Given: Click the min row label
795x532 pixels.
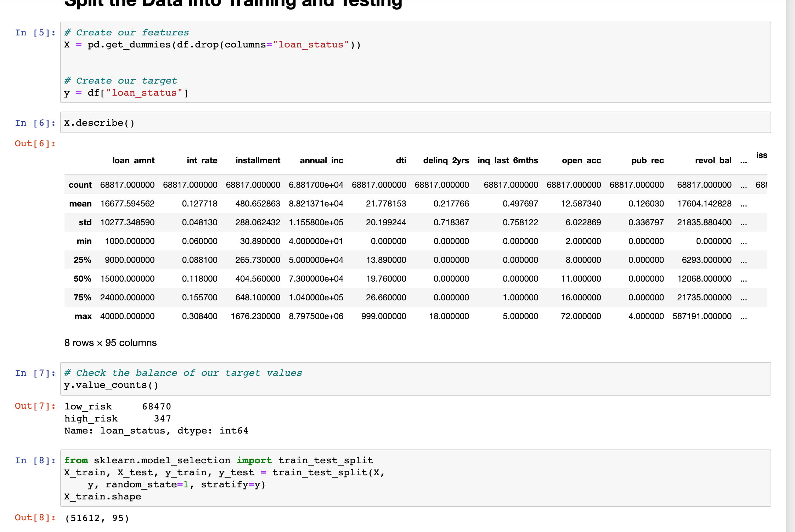Looking at the screenshot, I should click(x=84, y=241).
